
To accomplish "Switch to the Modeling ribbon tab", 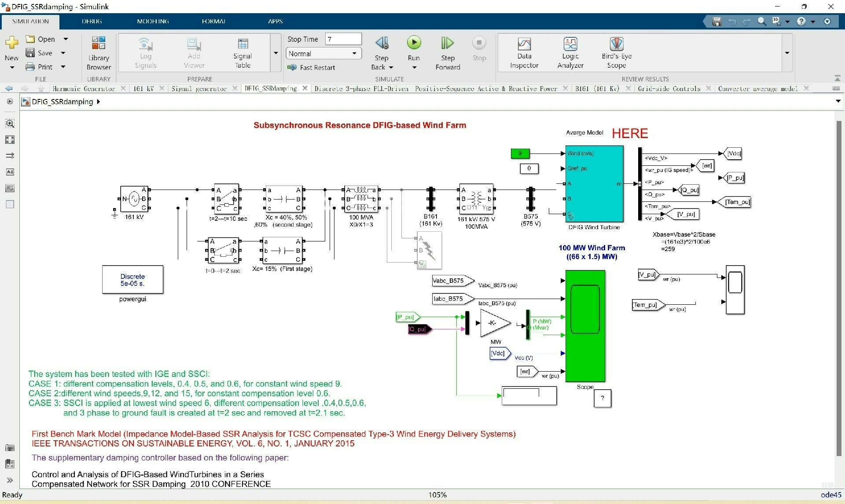I will coord(153,21).
